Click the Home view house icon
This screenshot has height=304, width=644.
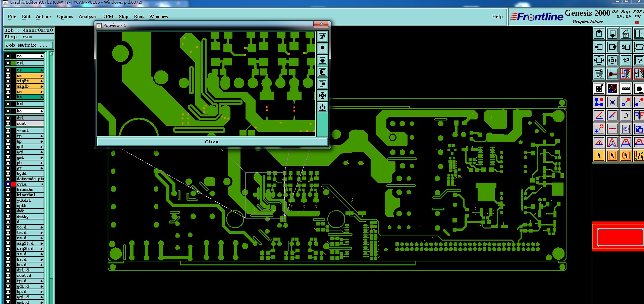pyautogui.click(x=626, y=34)
